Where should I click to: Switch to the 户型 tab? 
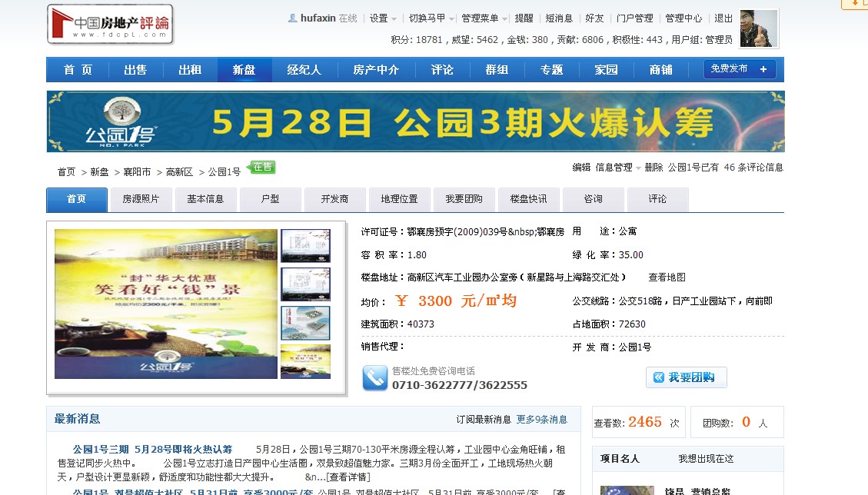click(x=270, y=199)
